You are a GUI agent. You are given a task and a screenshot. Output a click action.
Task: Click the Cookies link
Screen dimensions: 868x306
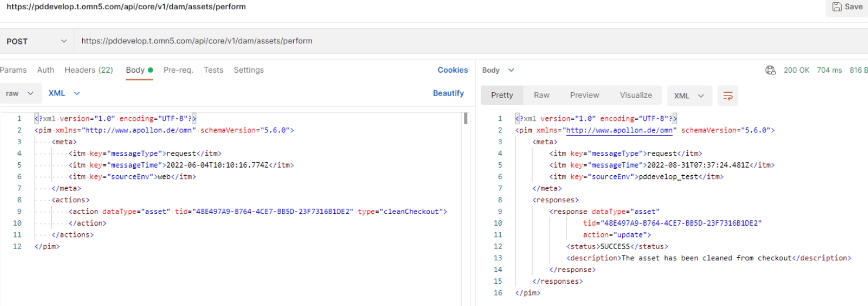[x=452, y=70]
